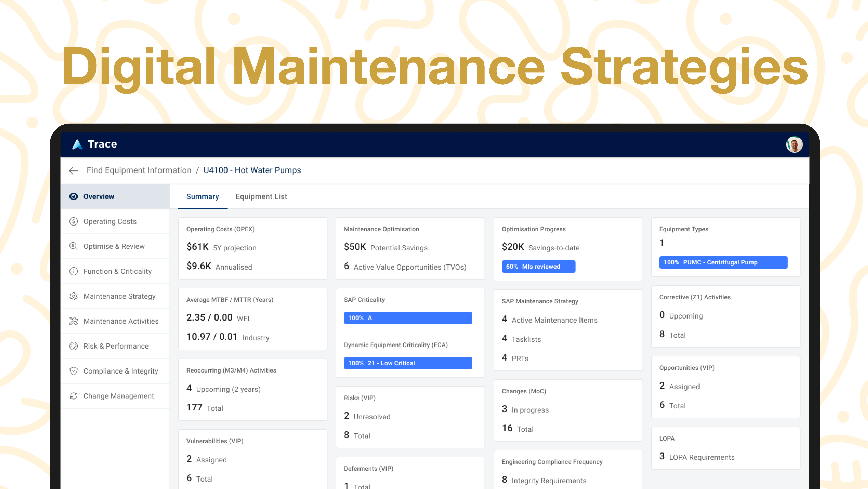868x489 pixels.
Task: Click the 10.97 / 0.01 Industry value
Action: [228, 337]
